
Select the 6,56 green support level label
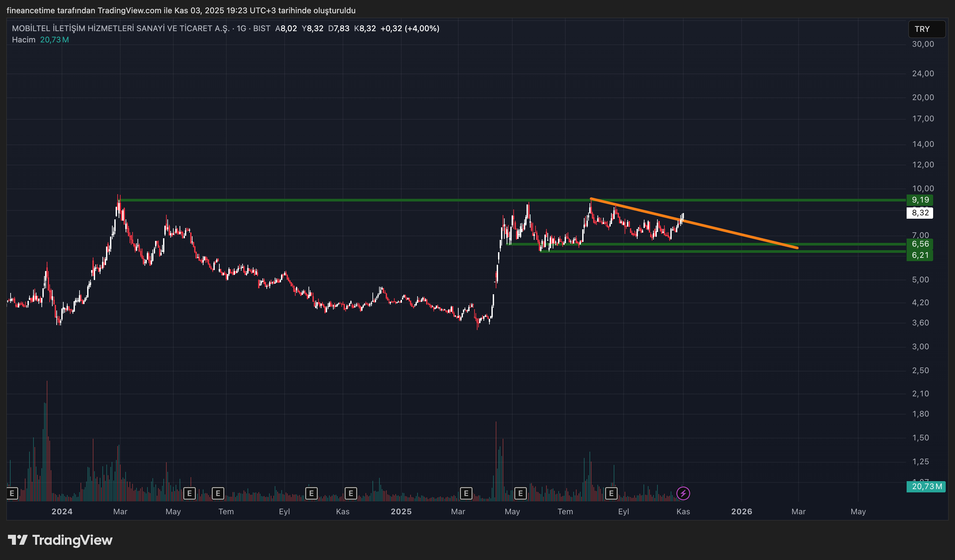click(x=920, y=244)
